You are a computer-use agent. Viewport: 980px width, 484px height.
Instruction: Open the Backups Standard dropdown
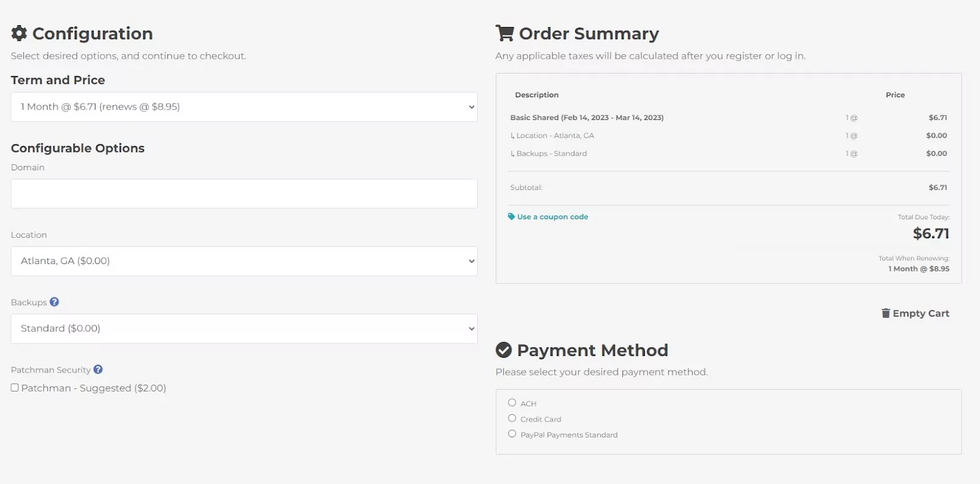(x=244, y=328)
